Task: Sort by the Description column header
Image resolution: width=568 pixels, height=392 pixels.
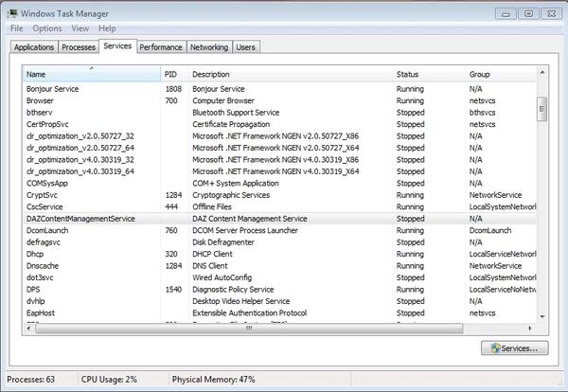Action: pos(291,74)
